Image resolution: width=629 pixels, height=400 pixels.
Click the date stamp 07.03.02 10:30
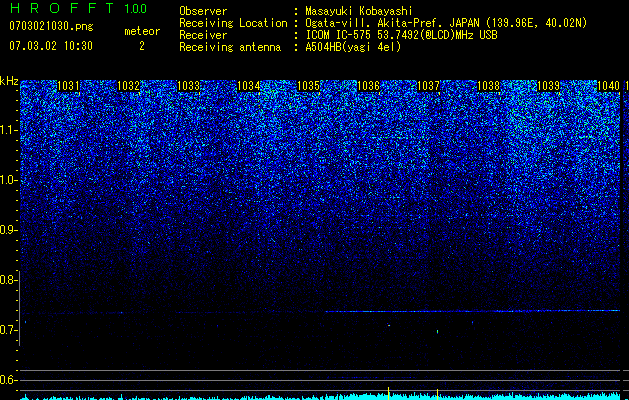[x=51, y=46]
